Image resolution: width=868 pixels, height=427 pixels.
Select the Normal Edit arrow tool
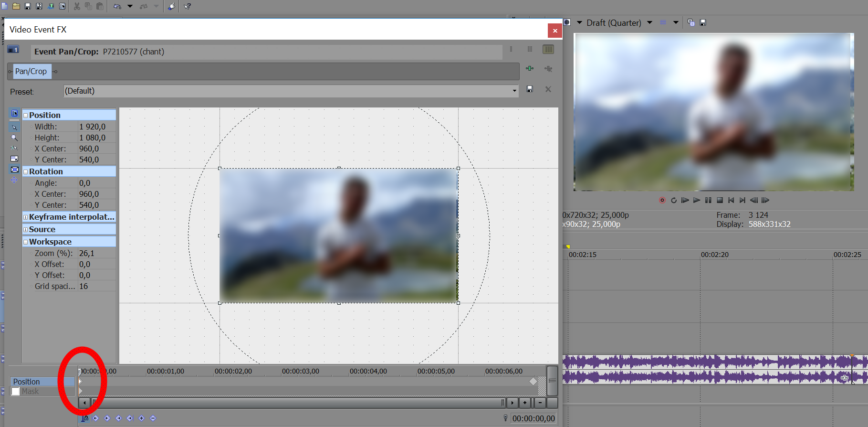(x=14, y=127)
